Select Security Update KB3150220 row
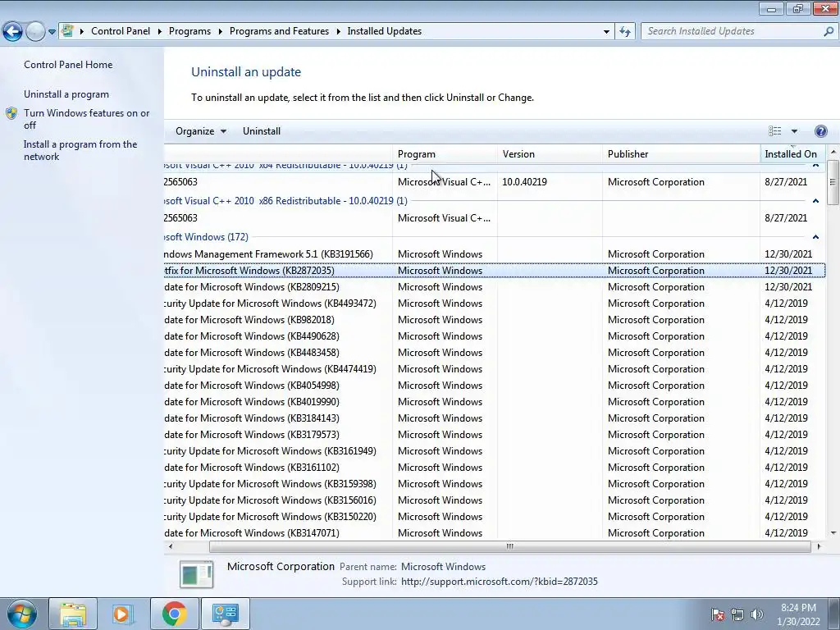 point(495,517)
